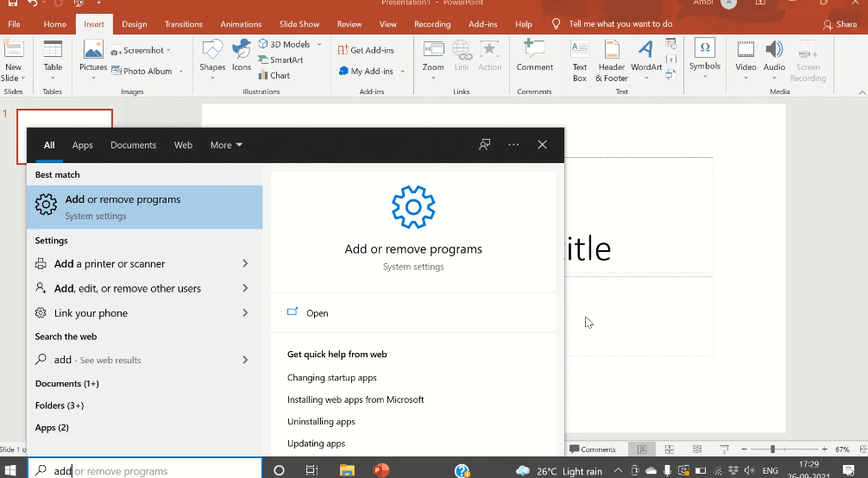This screenshot has width=868, height=478.
Task: Open 'Installing web apps from Microsoft' link
Action: click(x=355, y=399)
